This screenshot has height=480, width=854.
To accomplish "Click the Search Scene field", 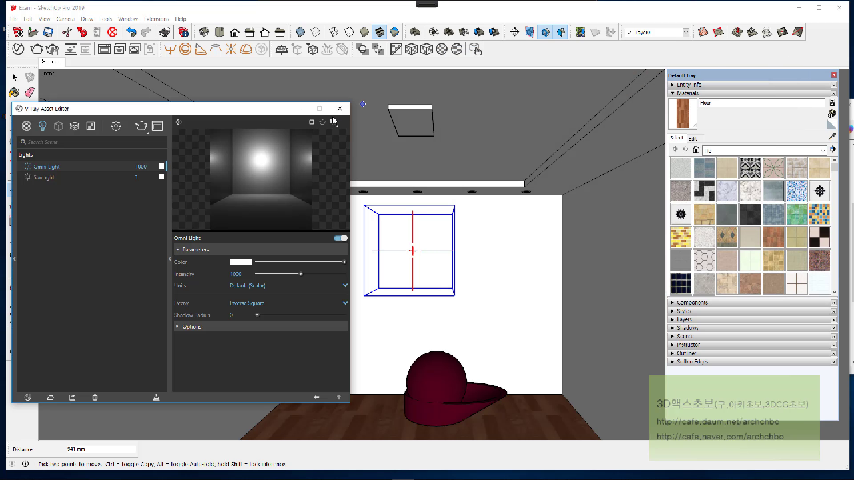I will [91, 142].
